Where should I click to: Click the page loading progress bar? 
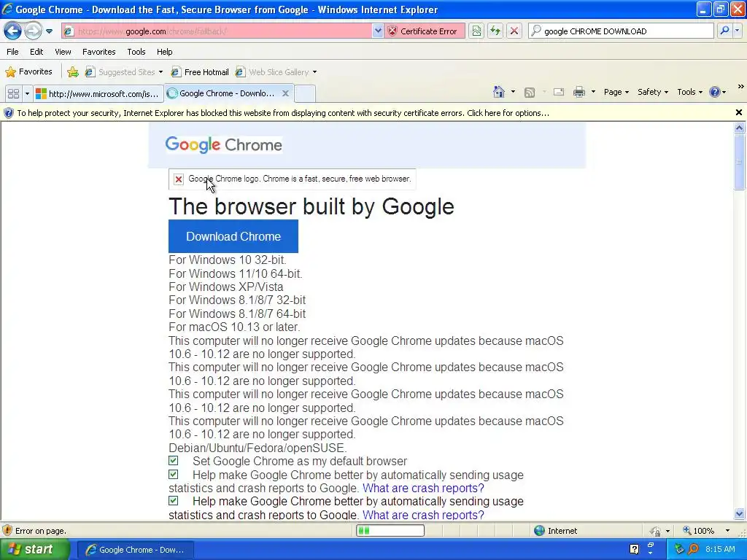pyautogui.click(x=390, y=531)
